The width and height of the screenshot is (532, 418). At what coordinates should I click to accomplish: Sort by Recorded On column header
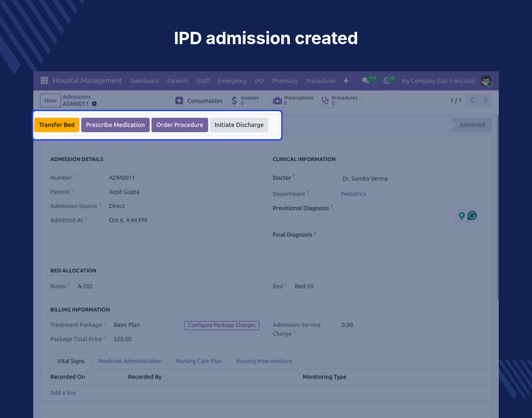click(x=67, y=377)
